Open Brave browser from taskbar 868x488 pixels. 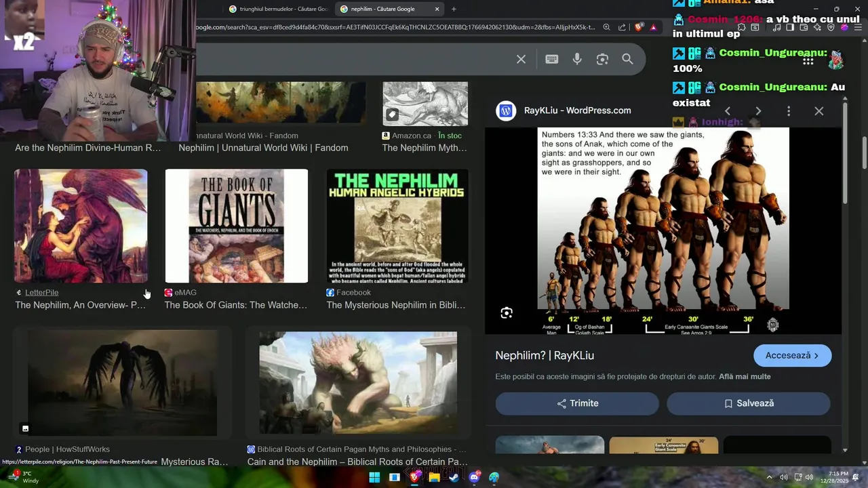414,477
